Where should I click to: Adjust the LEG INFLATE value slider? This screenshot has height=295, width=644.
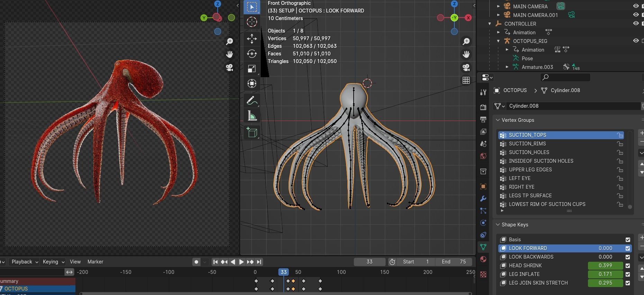tap(605, 274)
